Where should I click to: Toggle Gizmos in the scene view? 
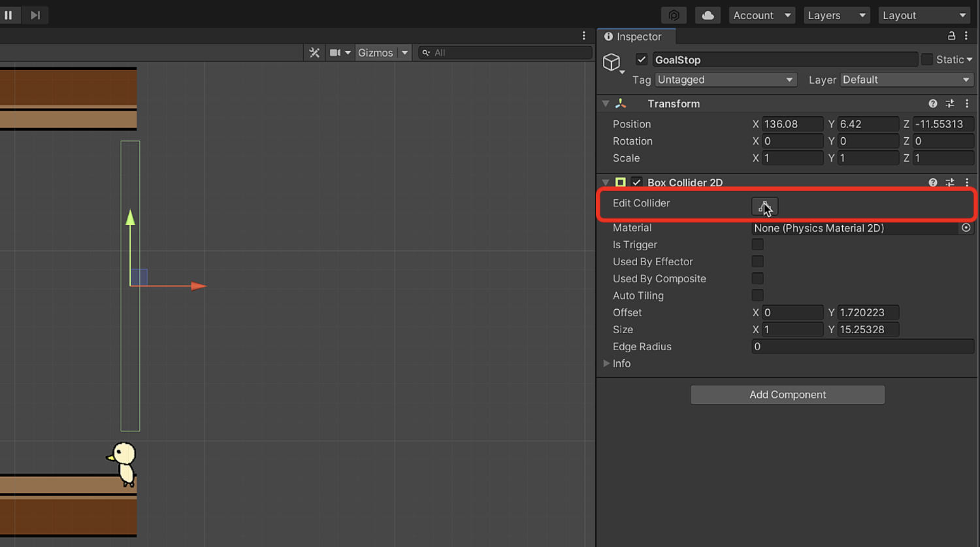(x=376, y=52)
